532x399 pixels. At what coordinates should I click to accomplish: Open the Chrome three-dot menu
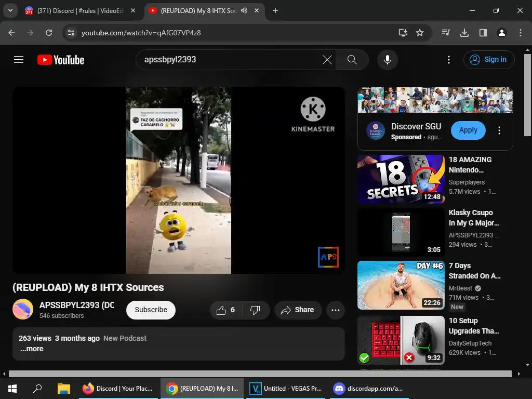point(521,33)
